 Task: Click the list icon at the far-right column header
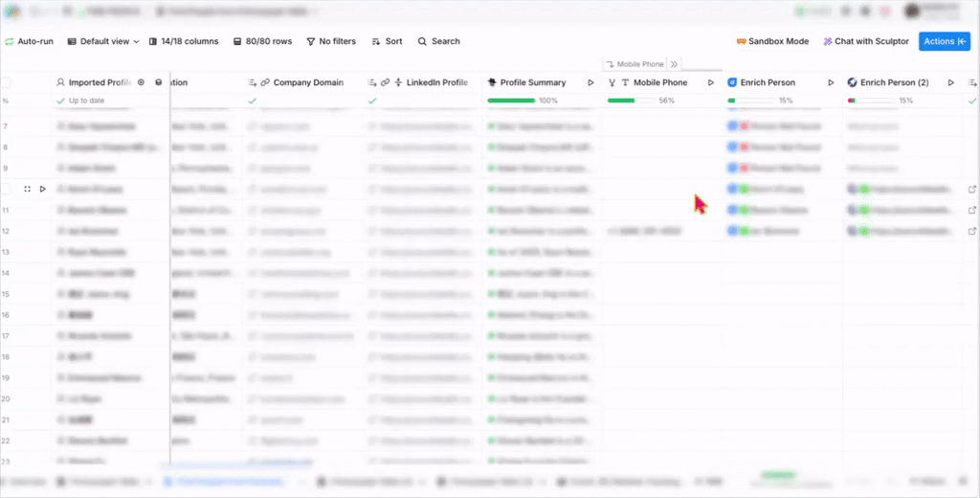(972, 82)
